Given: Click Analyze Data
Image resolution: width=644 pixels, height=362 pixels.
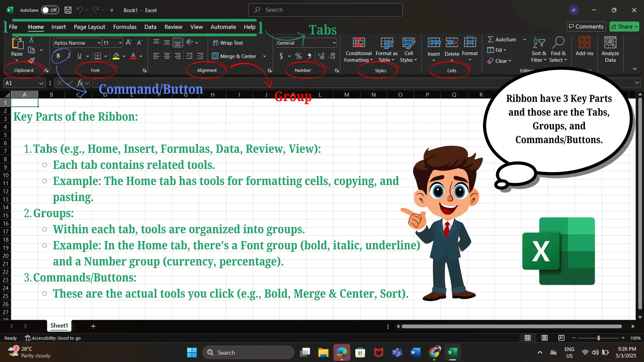Looking at the screenshot, I should click(610, 50).
